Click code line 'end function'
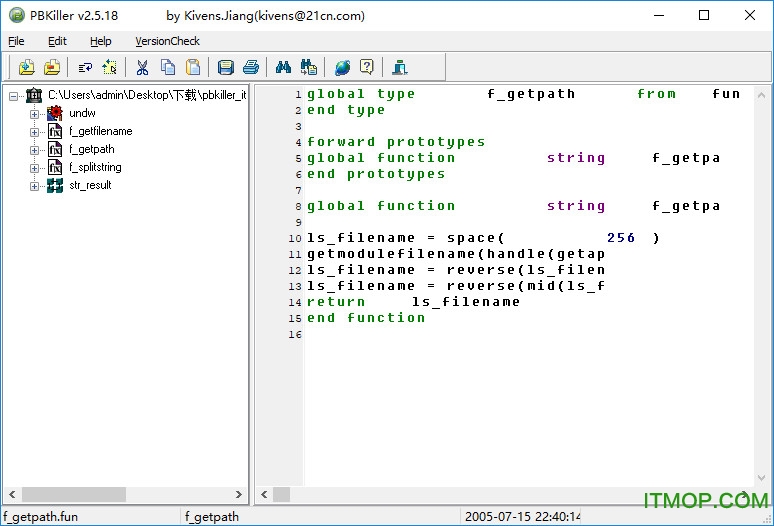Image resolution: width=774 pixels, height=526 pixels. (366, 318)
